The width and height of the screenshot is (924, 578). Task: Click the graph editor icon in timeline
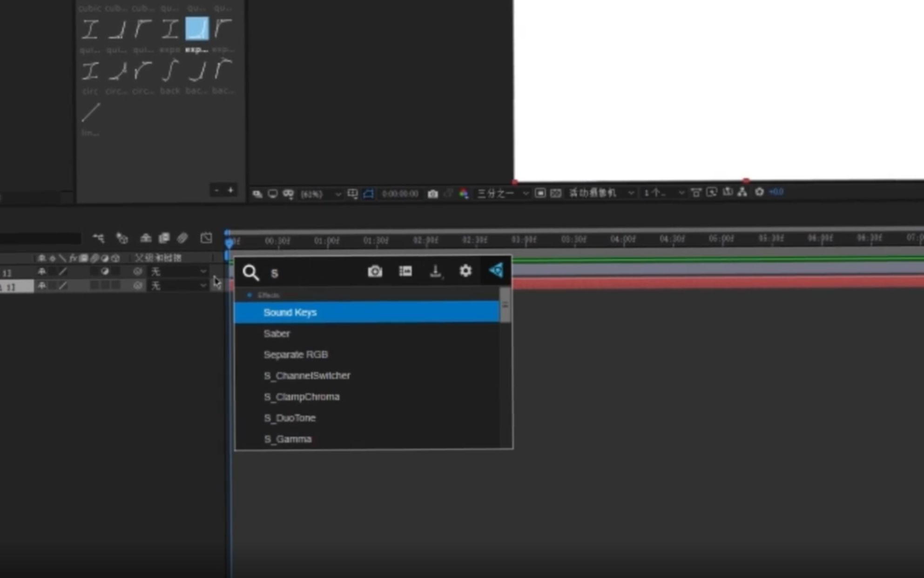click(206, 238)
